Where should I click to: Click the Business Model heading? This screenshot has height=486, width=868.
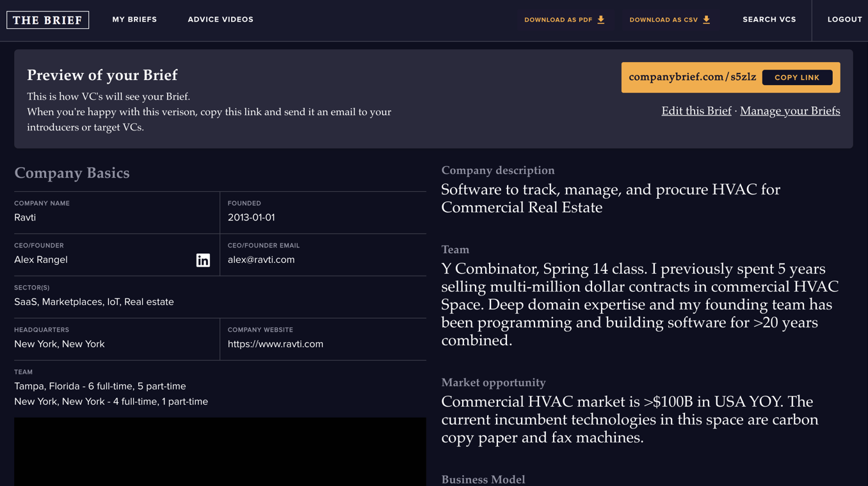pyautogui.click(x=483, y=480)
